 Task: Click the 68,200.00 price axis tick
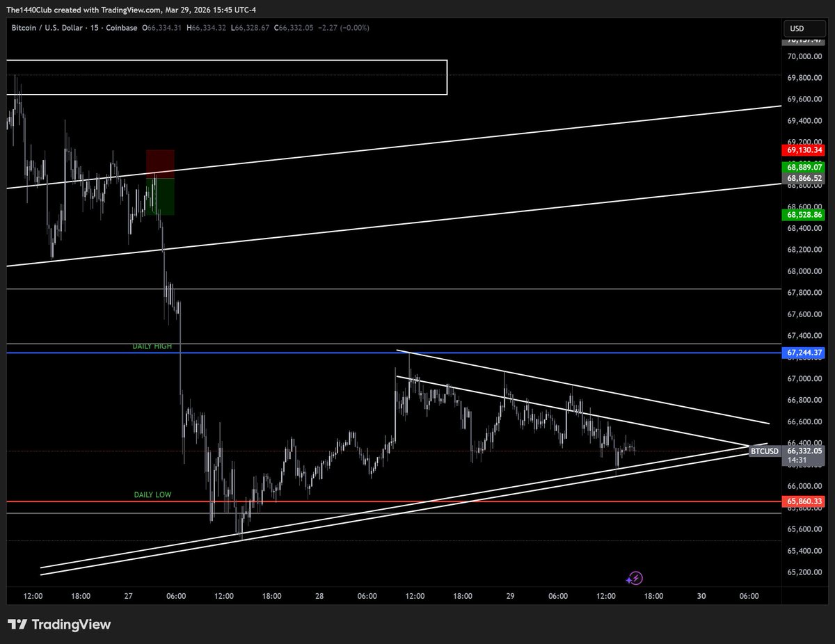(x=805, y=250)
